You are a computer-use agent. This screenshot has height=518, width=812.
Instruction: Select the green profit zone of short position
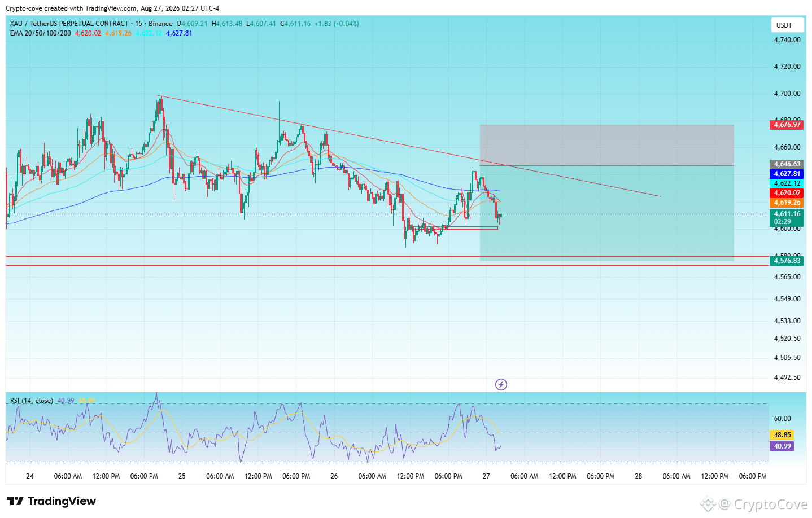pyautogui.click(x=607, y=213)
